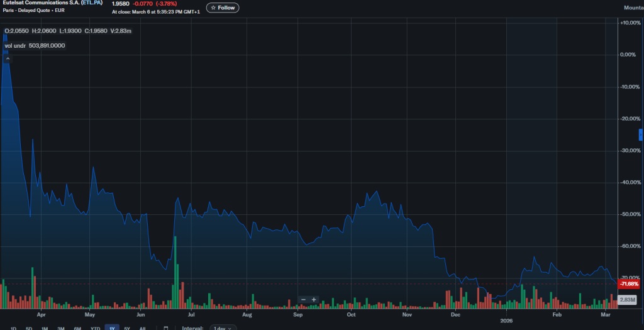Select the 1M range tab

point(45,328)
